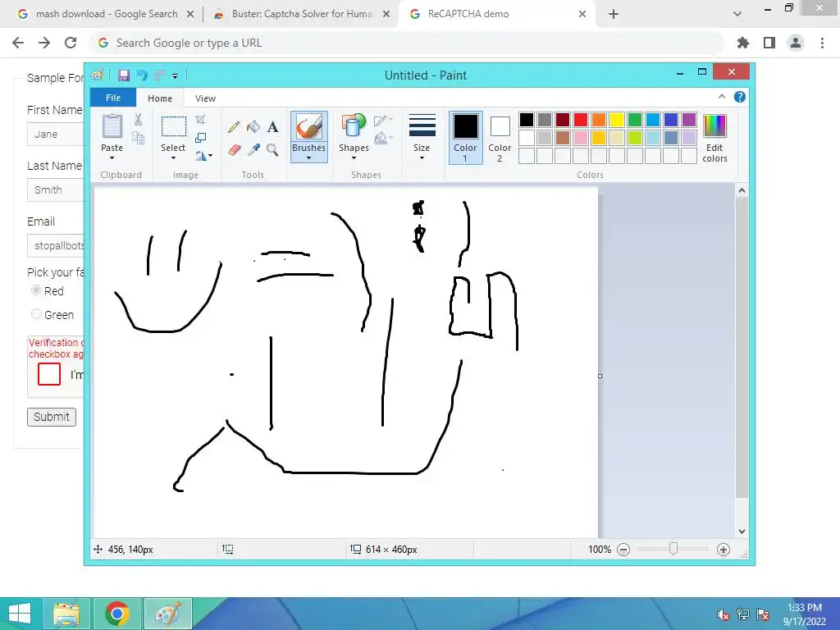The width and height of the screenshot is (840, 630).
Task: Click the Copy icon in Clipboard group
Action: click(138, 138)
